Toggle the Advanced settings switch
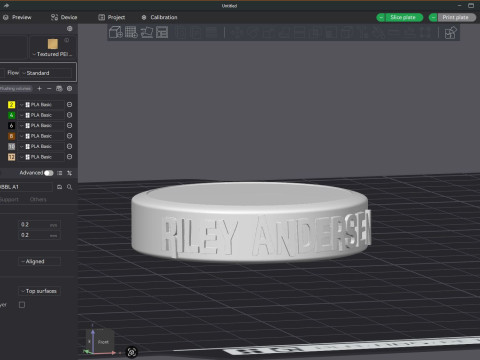This screenshot has height=360, width=480. (49, 173)
